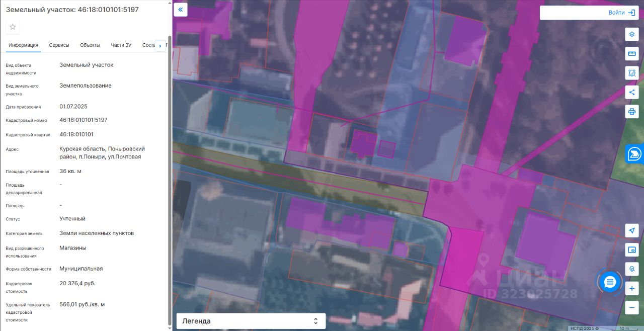Add parcel to favorites with star icon

point(13,27)
